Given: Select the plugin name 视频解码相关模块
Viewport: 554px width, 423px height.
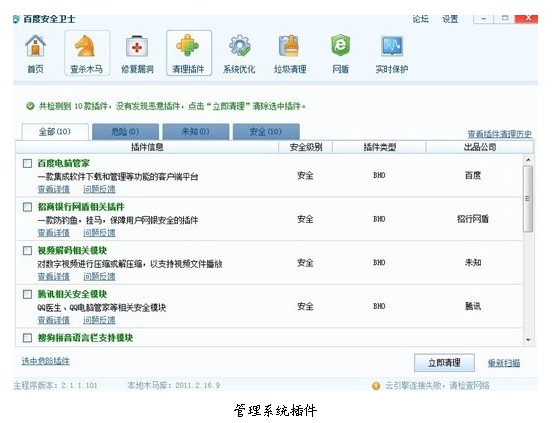Looking at the screenshot, I should 72,251.
